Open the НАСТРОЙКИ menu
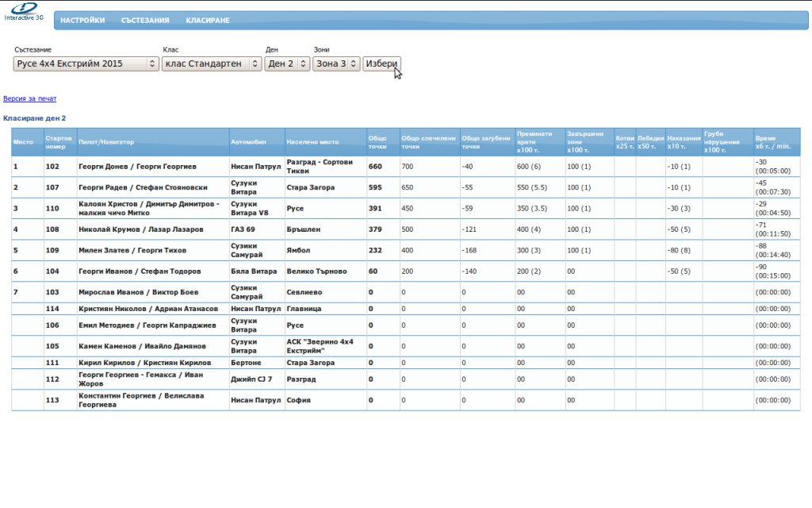This screenshot has height=508, width=812. coord(82,21)
